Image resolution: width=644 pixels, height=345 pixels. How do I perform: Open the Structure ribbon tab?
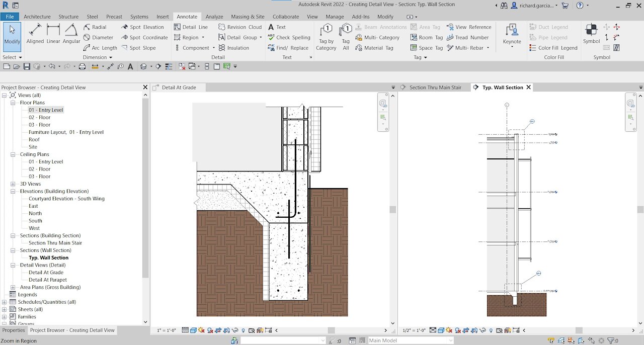(x=68, y=17)
